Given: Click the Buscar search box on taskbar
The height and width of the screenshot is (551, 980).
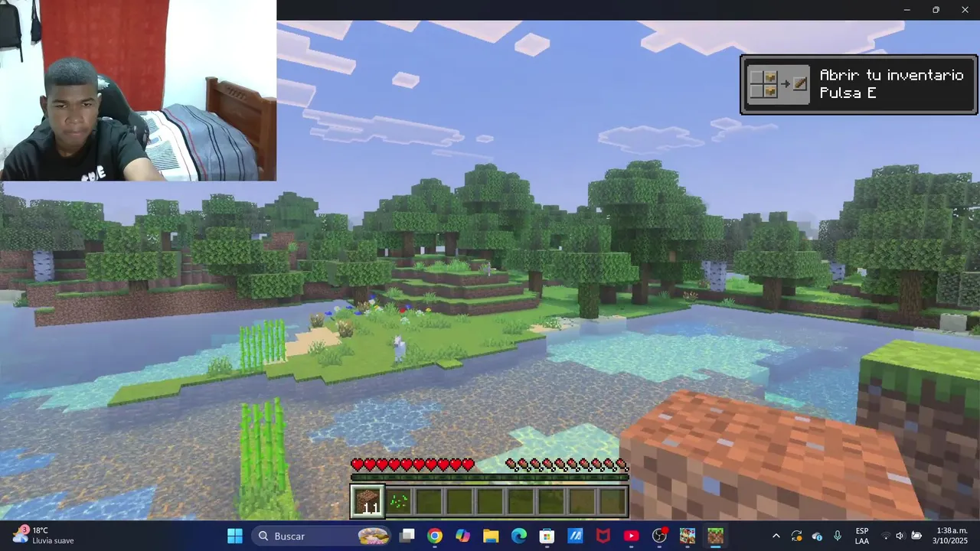Looking at the screenshot, I should 322,536.
